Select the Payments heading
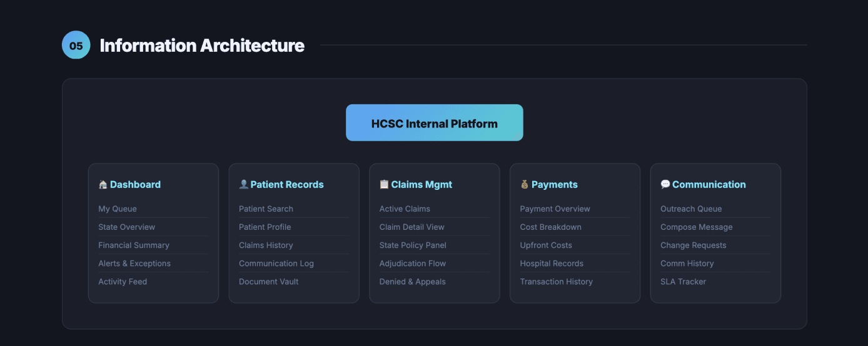Viewport: 868px width, 346px height. click(555, 185)
